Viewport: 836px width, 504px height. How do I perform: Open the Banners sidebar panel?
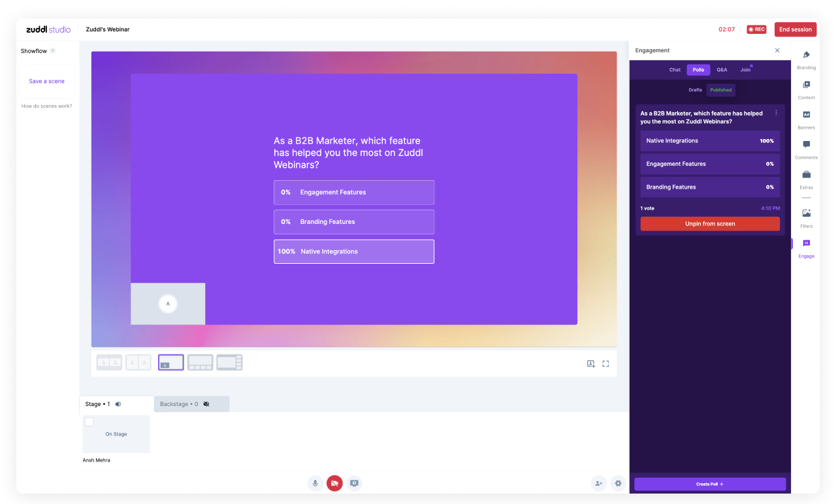tap(806, 119)
